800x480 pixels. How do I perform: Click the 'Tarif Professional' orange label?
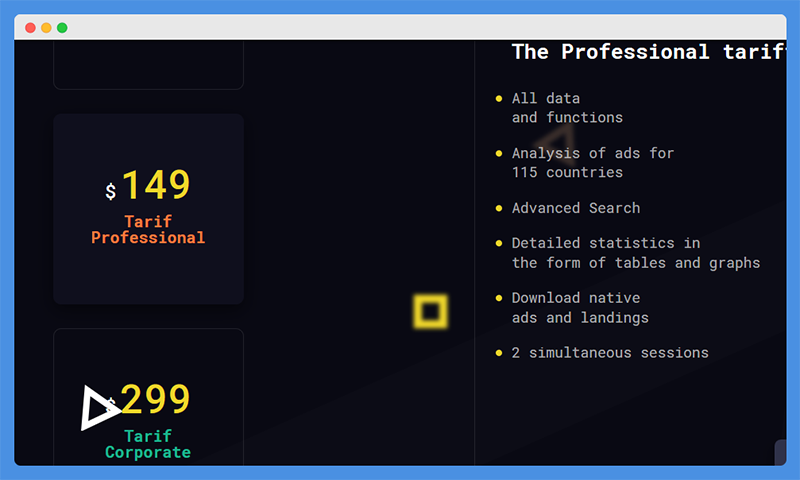coord(148,230)
